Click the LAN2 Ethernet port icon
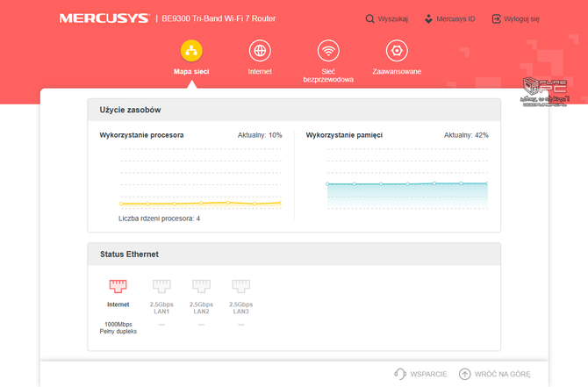The image size is (588, 387). 201,286
